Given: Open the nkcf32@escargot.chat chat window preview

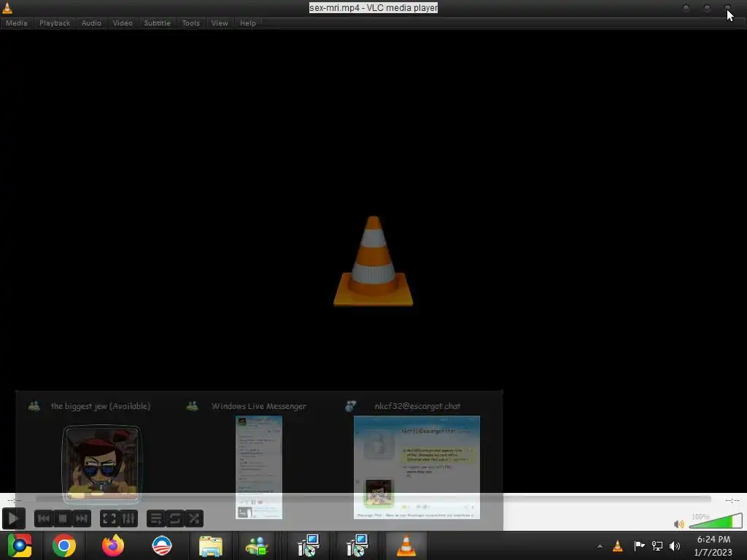Looking at the screenshot, I should 417,467.
